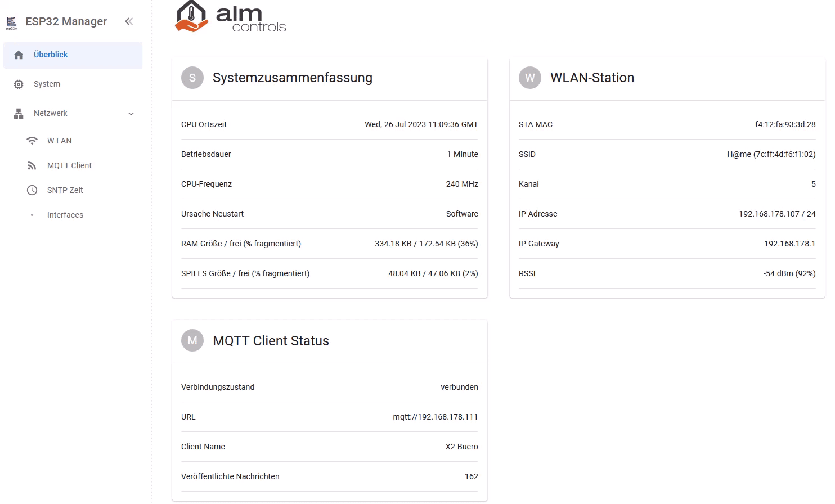Click the network icon beside Netzwerk

19,114
